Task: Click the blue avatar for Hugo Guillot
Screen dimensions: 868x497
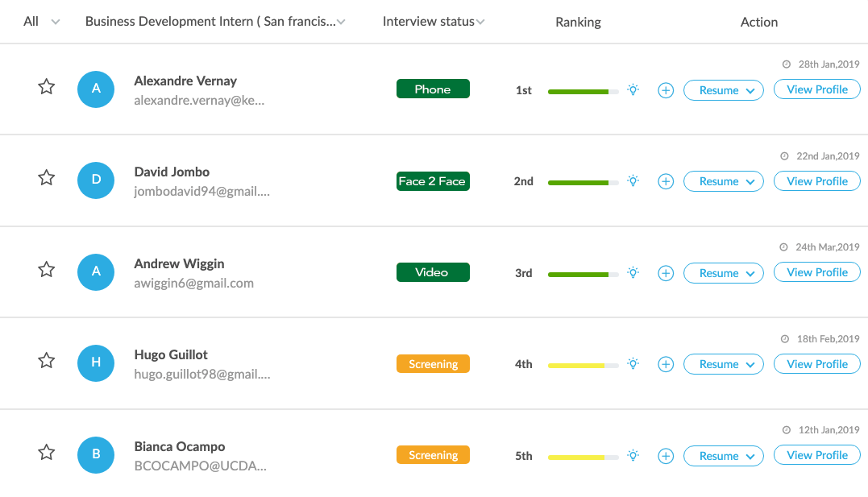Action: click(x=96, y=362)
